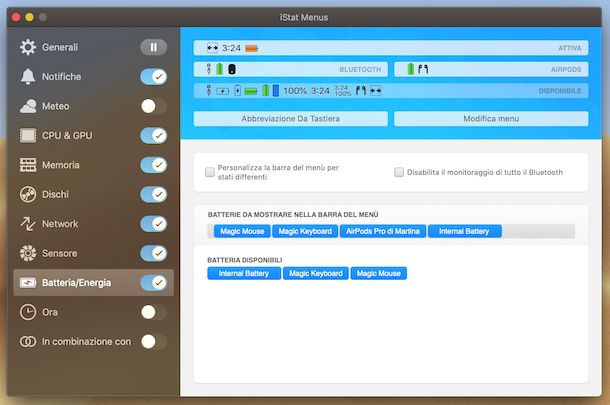Click the Batteria/Energia battery icon

pyautogui.click(x=28, y=283)
